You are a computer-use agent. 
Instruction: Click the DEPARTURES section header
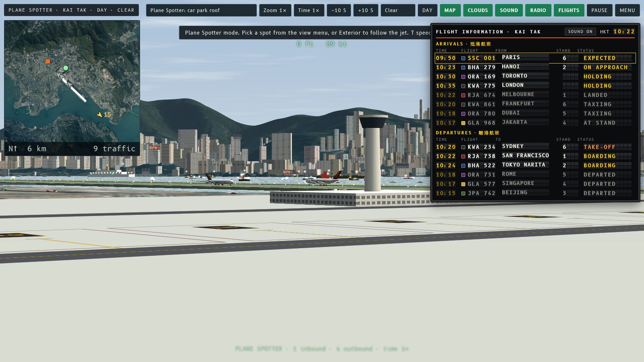[467, 133]
